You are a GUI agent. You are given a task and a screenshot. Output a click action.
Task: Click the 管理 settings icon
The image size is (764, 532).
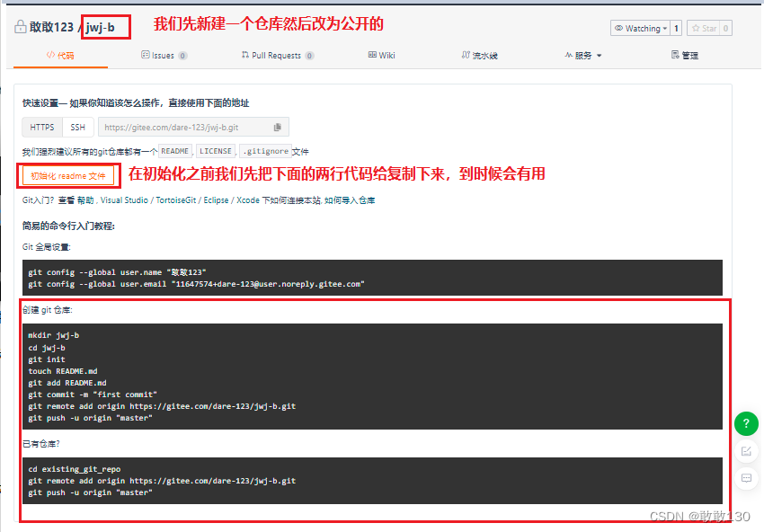coord(675,55)
